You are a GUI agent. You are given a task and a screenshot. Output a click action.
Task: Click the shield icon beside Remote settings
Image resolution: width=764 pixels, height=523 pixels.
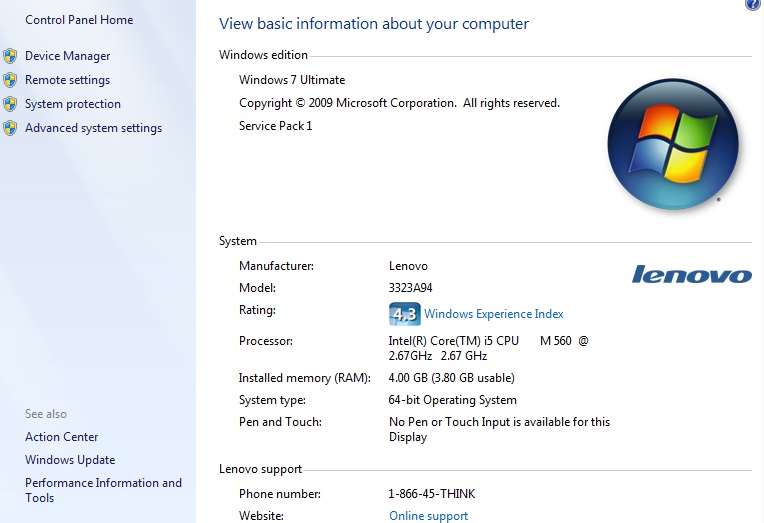[10, 80]
